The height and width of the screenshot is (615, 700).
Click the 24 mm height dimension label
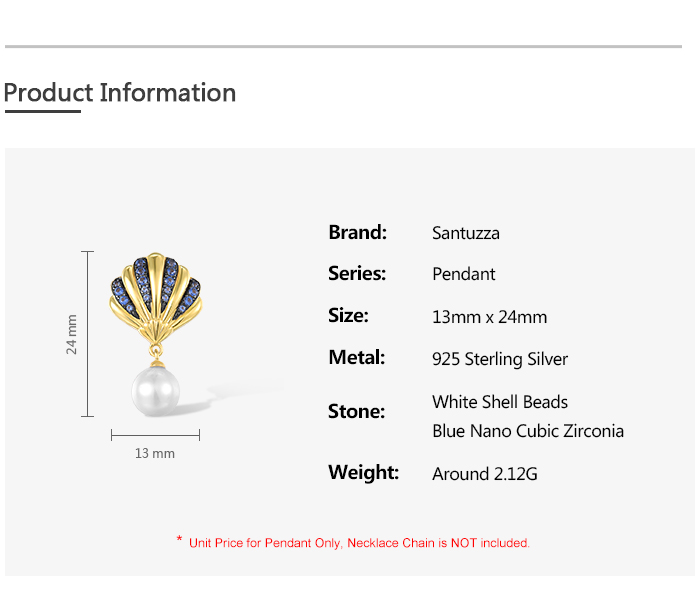pyautogui.click(x=72, y=333)
